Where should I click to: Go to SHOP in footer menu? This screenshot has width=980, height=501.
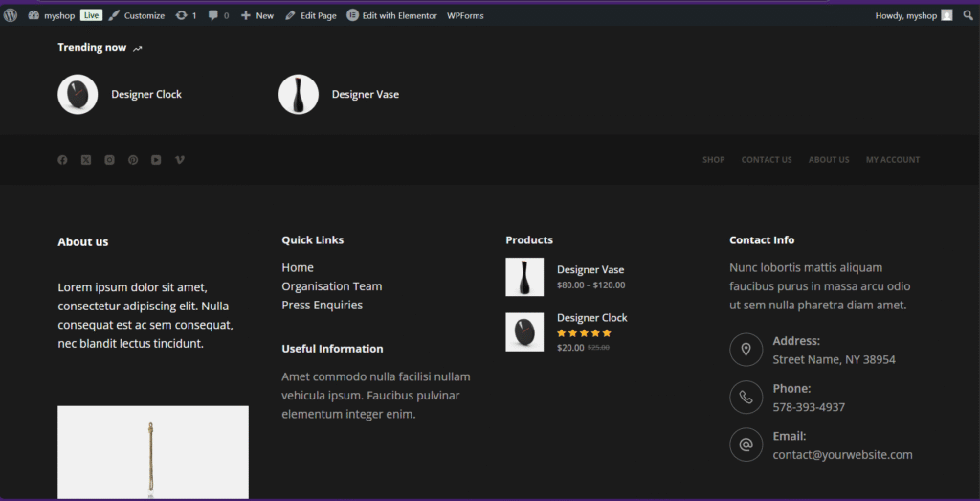pyautogui.click(x=714, y=160)
